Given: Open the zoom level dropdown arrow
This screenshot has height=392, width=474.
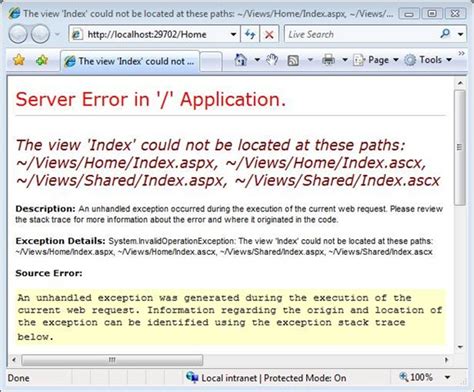Looking at the screenshot, I should [x=447, y=377].
